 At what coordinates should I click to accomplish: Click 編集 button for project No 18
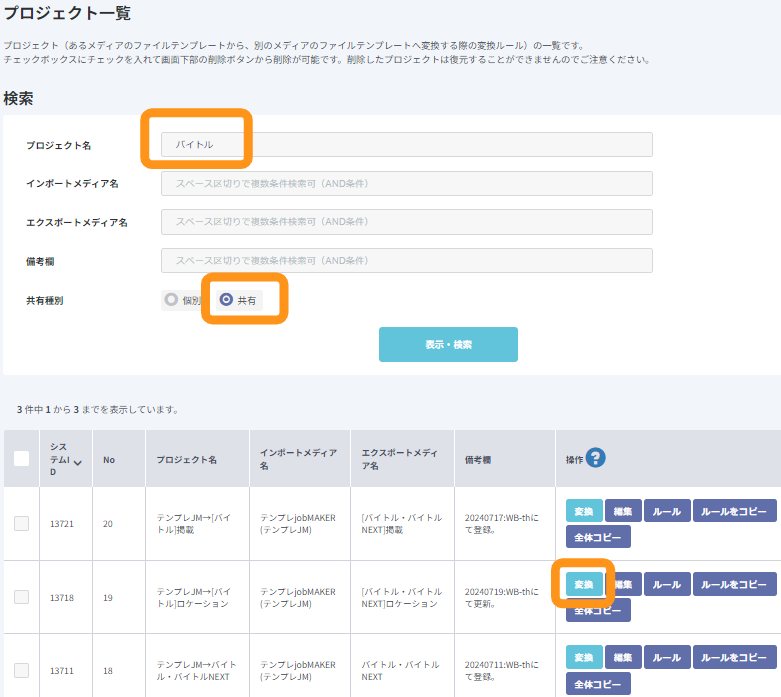623,657
